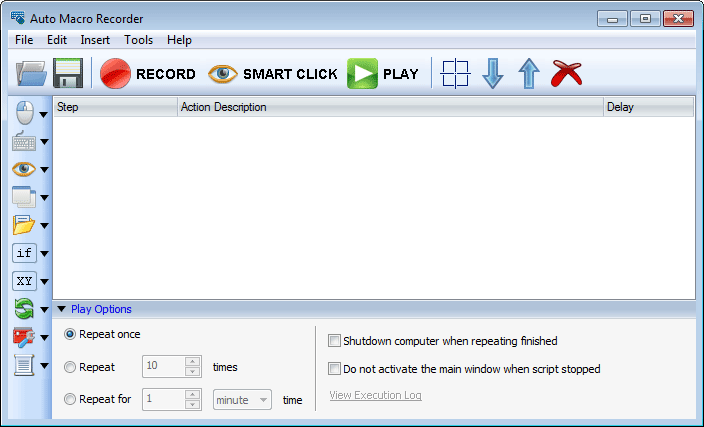Minimize the Auto Macro Recorder window
The image size is (704, 427).
(612, 19)
